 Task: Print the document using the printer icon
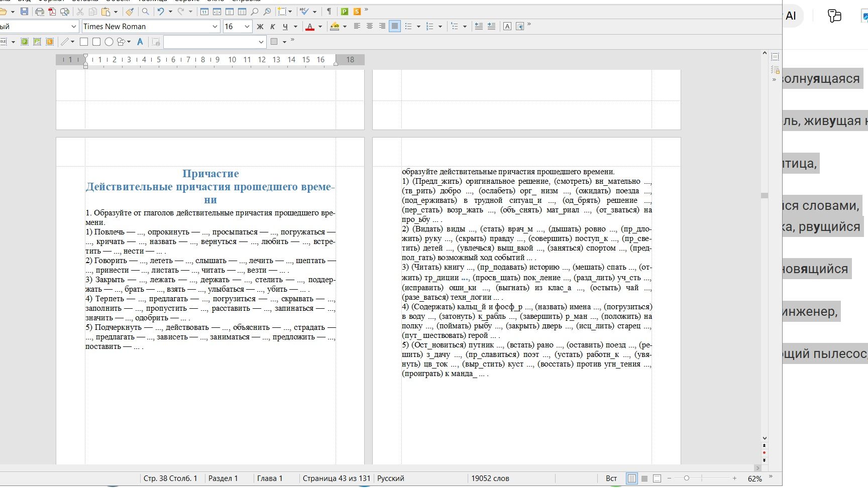point(40,11)
